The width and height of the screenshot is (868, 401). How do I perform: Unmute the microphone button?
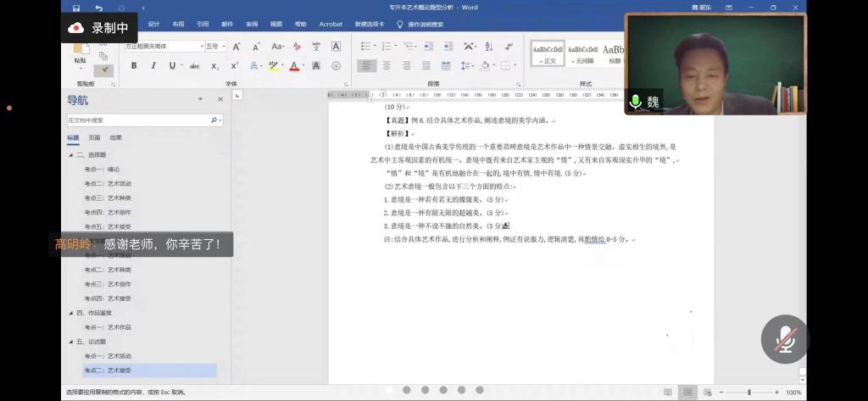pyautogui.click(x=784, y=339)
